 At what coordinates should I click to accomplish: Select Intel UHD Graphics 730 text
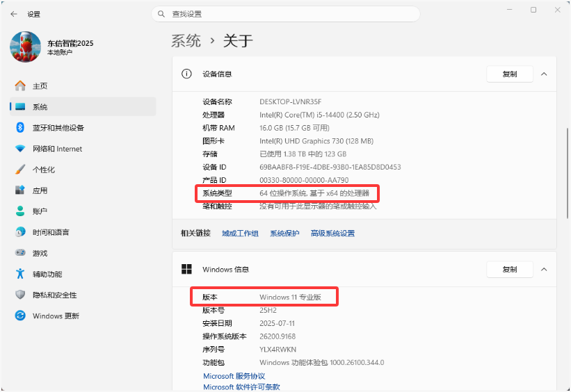316,141
